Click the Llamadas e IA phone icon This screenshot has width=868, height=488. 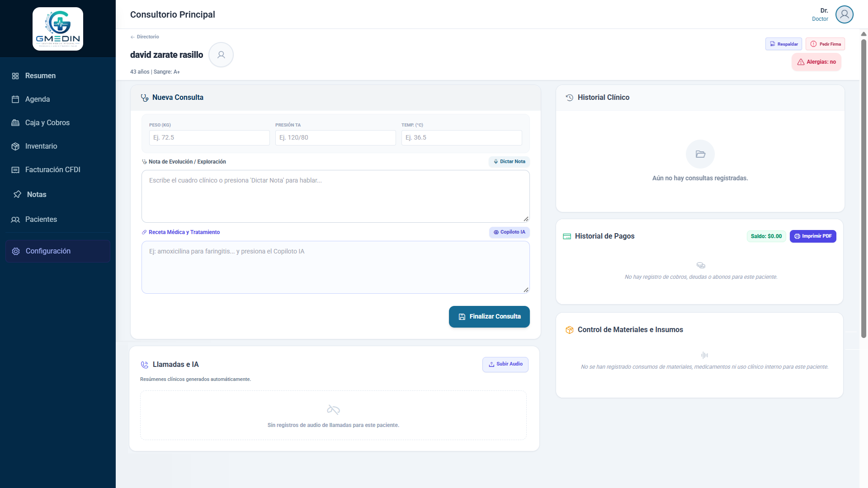tap(145, 365)
